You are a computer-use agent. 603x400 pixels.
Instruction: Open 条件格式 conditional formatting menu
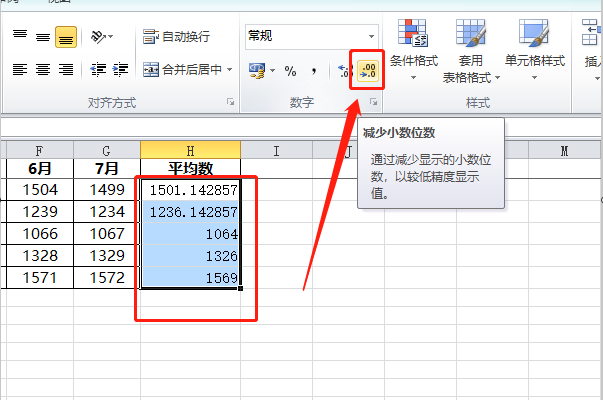(x=413, y=50)
